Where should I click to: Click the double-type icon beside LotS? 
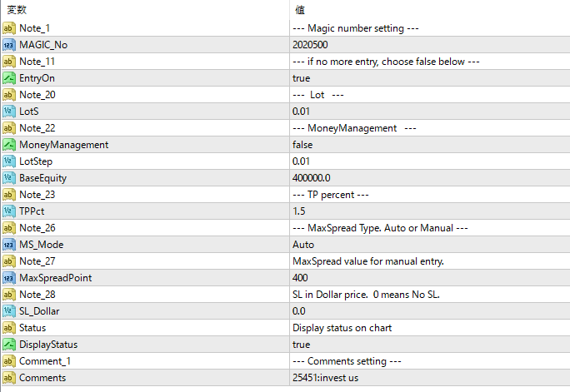point(9,111)
